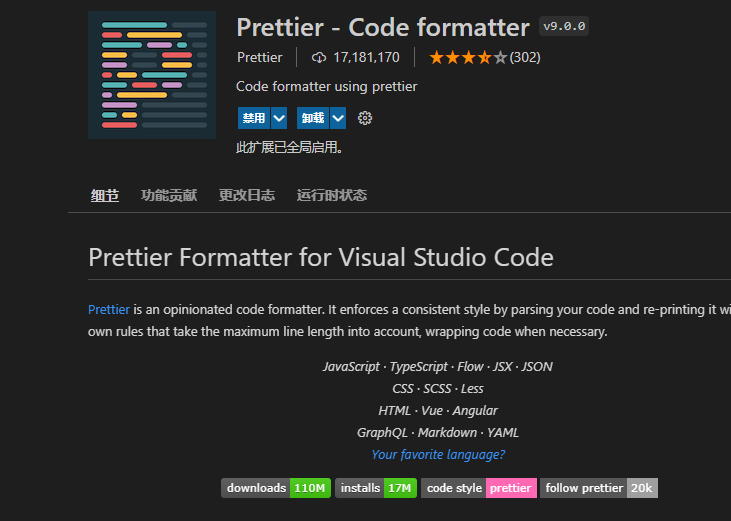The height and width of the screenshot is (521, 731).
Task: Click 'Prettier Formatter for Visual Studio Code' heading
Action: point(321,257)
